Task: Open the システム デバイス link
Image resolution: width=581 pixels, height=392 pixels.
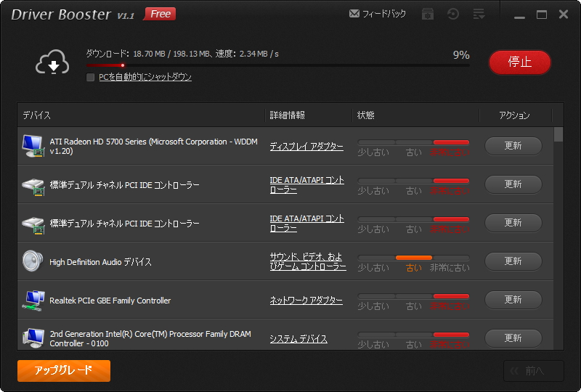Action: pyautogui.click(x=298, y=339)
